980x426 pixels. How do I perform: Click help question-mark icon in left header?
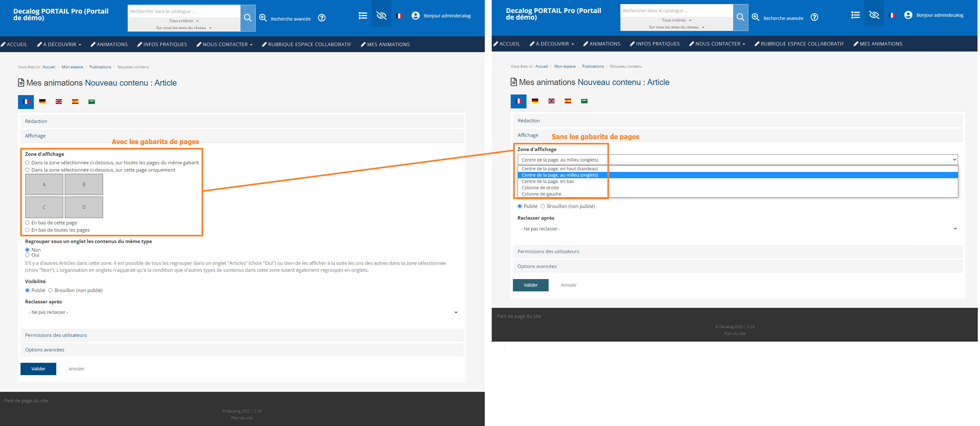(322, 18)
